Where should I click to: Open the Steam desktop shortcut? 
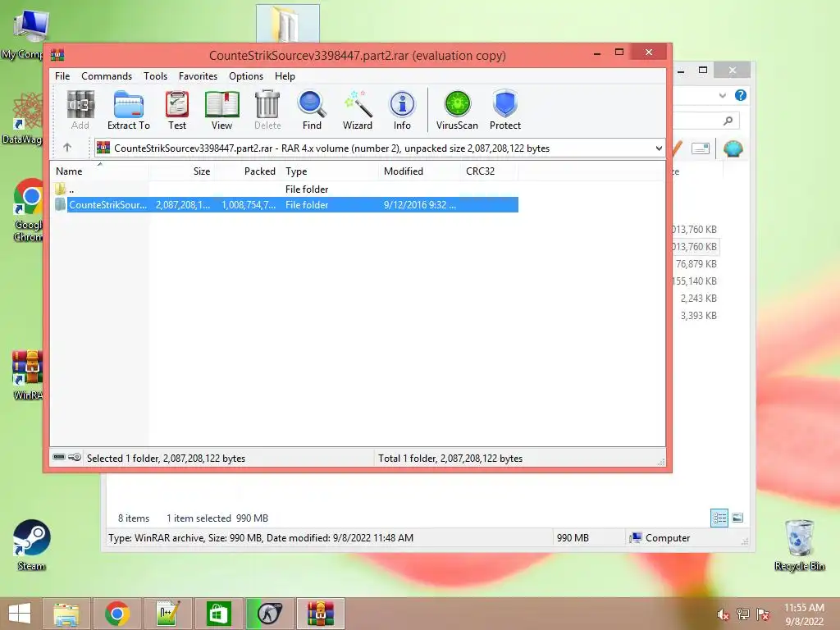coord(31,545)
